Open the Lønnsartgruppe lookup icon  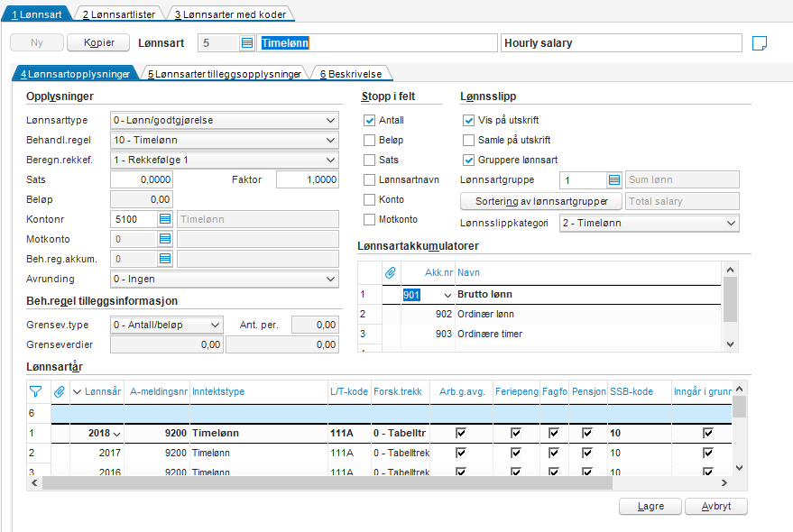pos(614,179)
